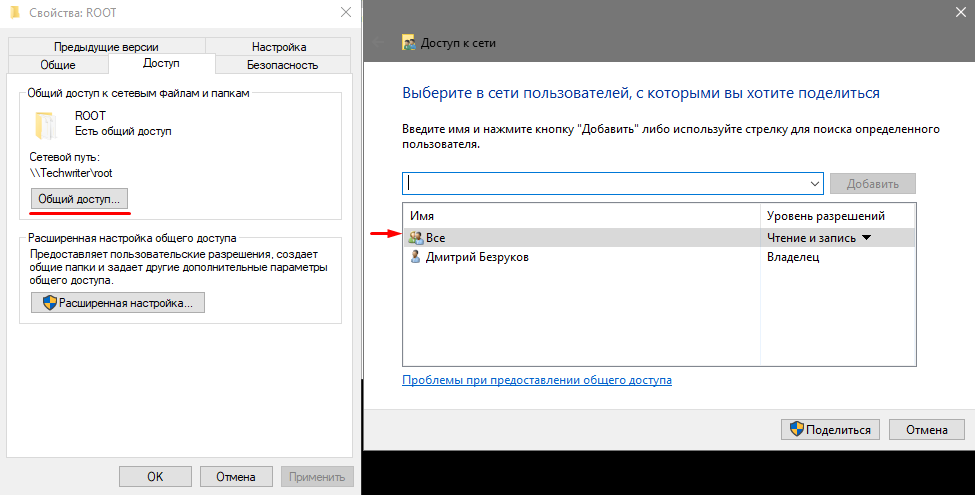Click the folder icon in Properties title bar

point(13,14)
